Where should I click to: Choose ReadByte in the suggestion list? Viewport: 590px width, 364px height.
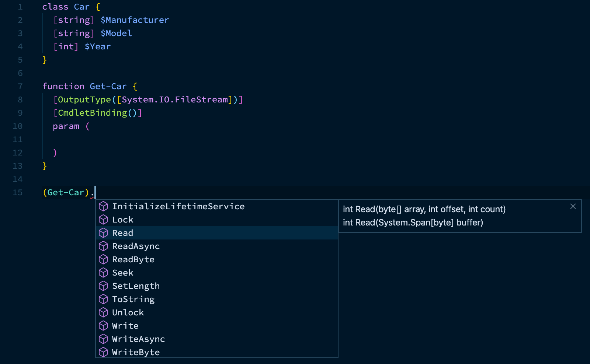(133, 259)
